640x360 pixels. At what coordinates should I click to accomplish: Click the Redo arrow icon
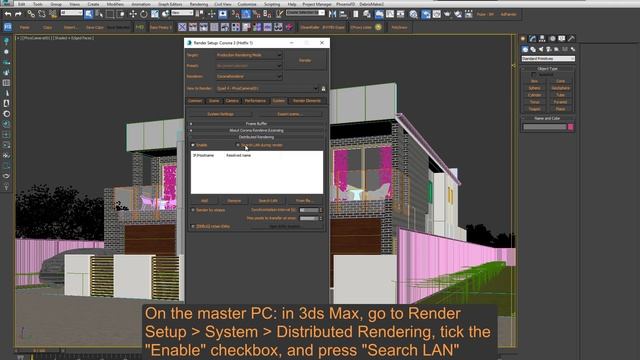click(x=18, y=14)
